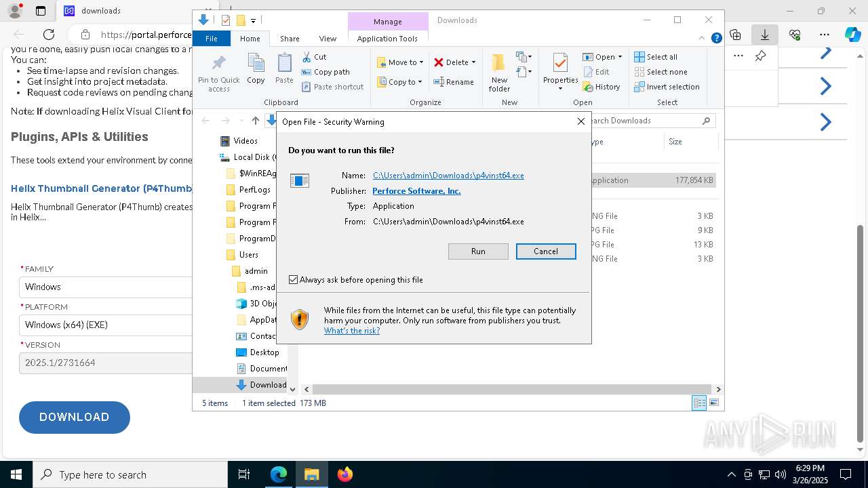The height and width of the screenshot is (488, 868).
Task: Click History in Open group
Action: pos(601,87)
